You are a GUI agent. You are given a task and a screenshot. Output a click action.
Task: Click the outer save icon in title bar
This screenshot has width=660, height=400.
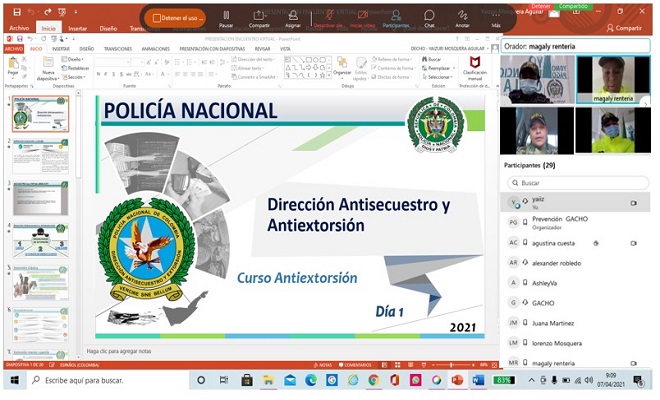tap(17, 12)
